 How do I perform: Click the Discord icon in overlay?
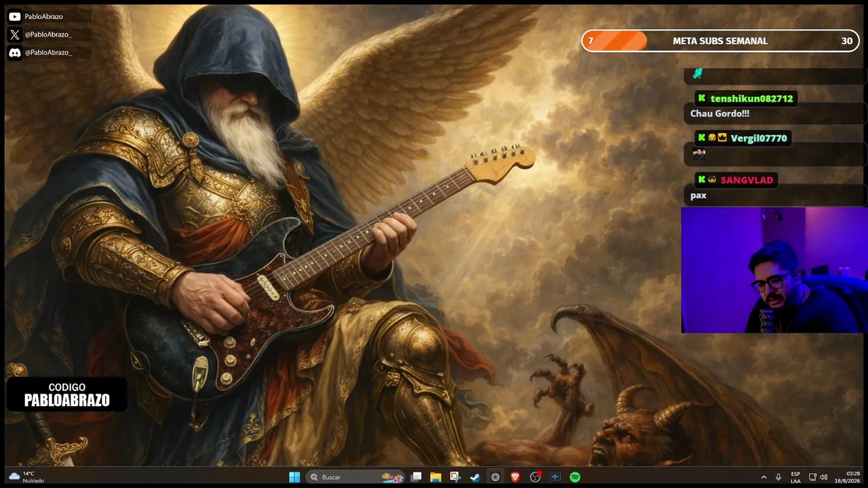pyautogui.click(x=15, y=53)
